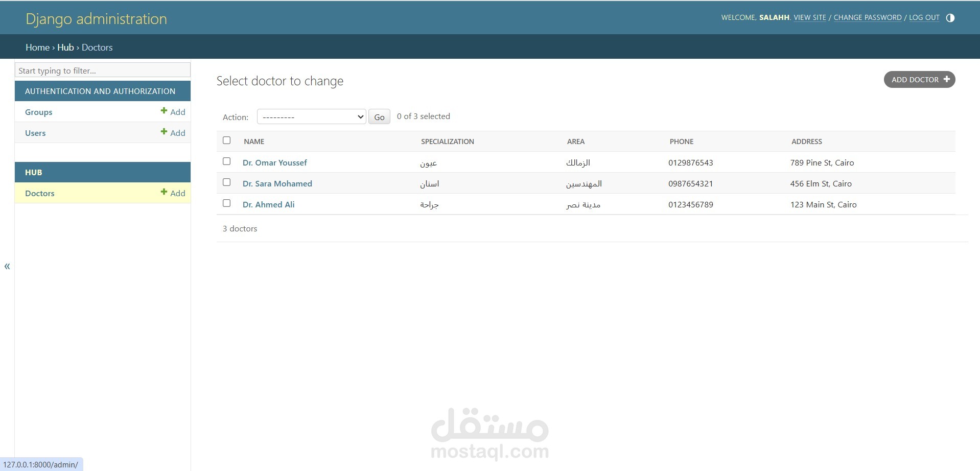Image resolution: width=980 pixels, height=471 pixels.
Task: Click the plus Add link beside Users
Action: click(x=173, y=133)
